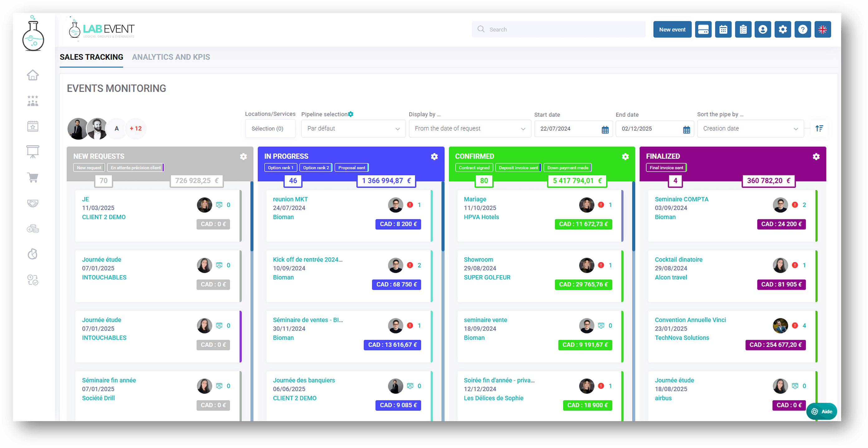Open the coins finance sidebar icon
The height and width of the screenshot is (448, 868).
[x=33, y=229]
